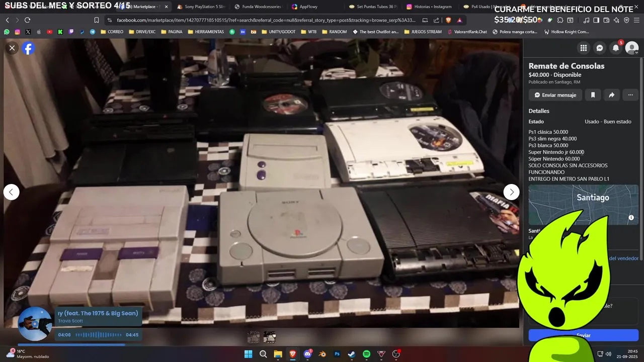The image size is (644, 362).
Task: Go back in the browser
Action: pos(7,20)
